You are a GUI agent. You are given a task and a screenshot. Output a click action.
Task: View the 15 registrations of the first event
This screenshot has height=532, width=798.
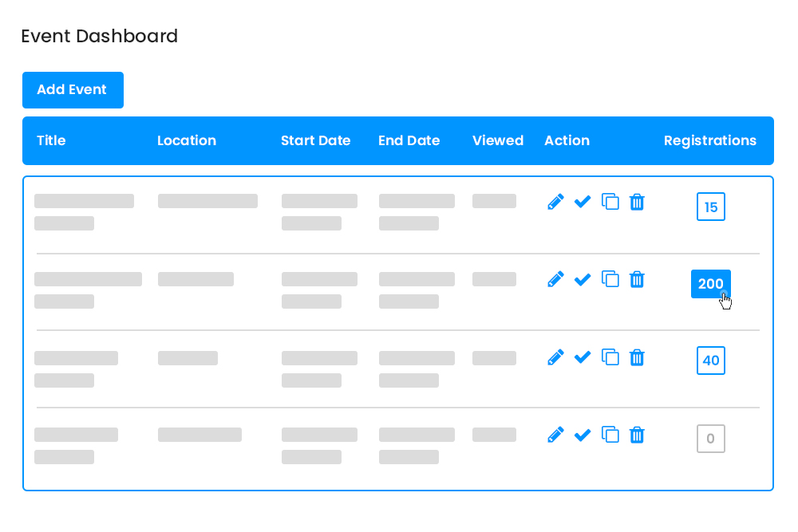click(x=710, y=207)
